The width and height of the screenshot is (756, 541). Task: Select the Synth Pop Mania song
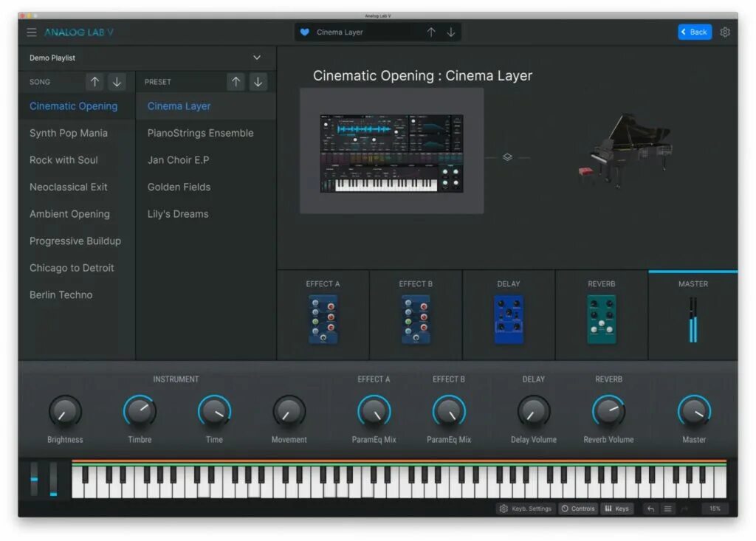77,133
